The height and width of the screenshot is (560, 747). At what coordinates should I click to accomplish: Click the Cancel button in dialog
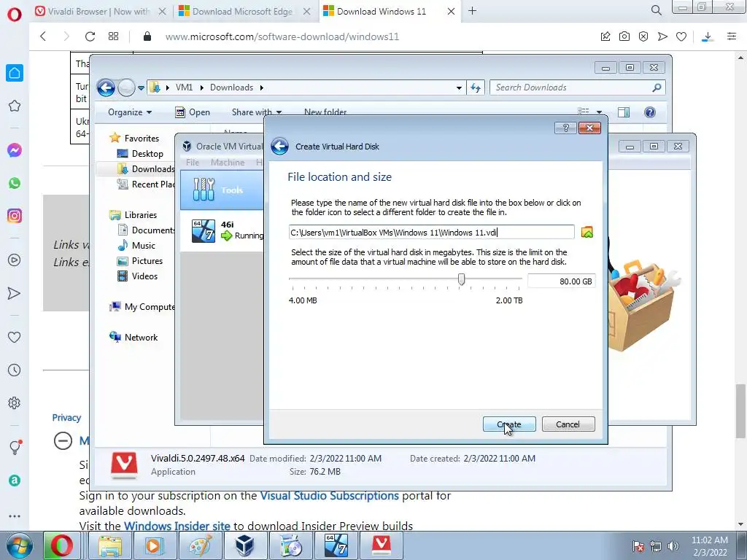point(568,424)
